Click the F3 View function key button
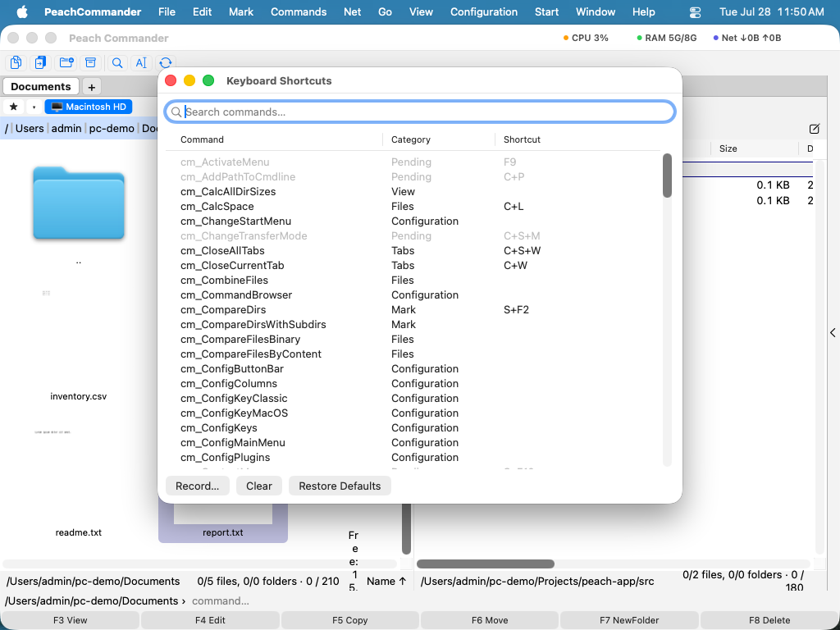The height and width of the screenshot is (630, 840). coord(71,620)
